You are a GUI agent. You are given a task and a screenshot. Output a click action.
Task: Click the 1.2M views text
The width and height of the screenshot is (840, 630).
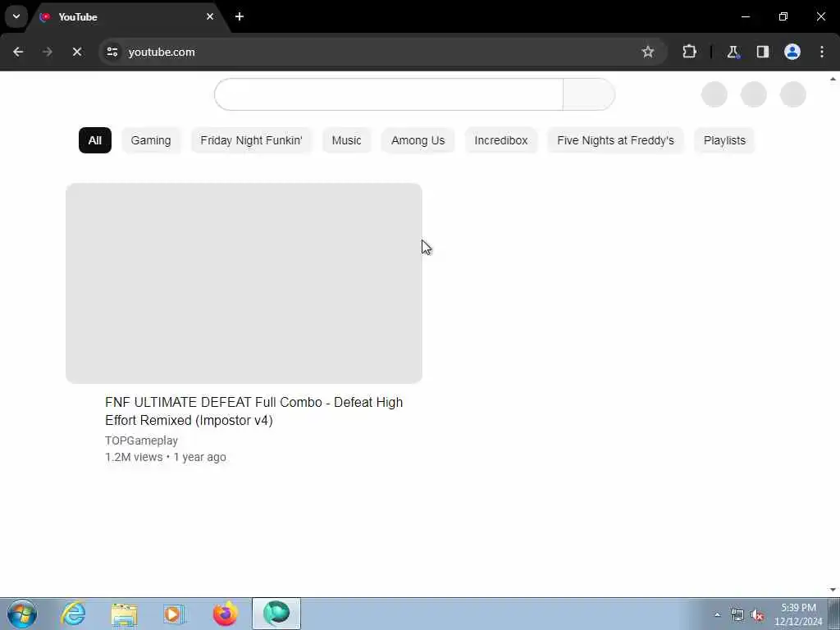[x=134, y=457]
